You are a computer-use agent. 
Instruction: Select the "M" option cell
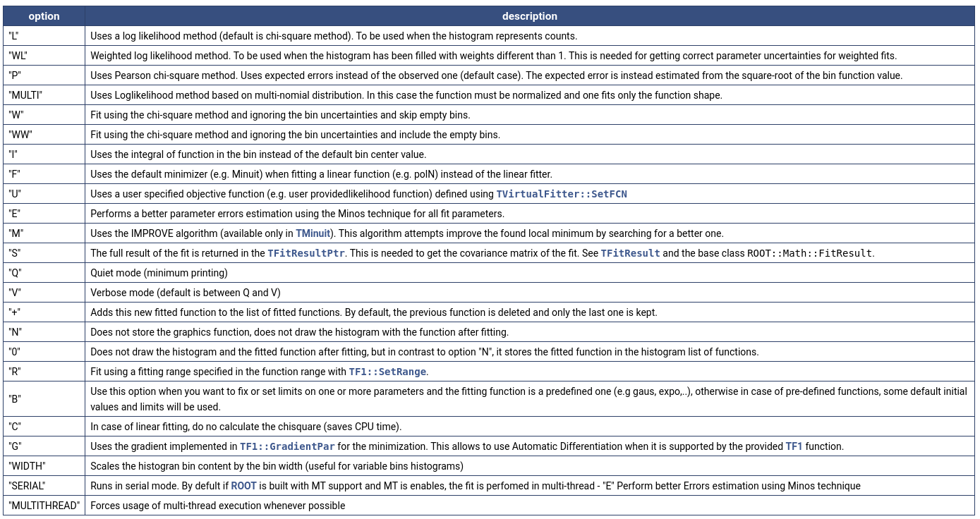(x=44, y=233)
